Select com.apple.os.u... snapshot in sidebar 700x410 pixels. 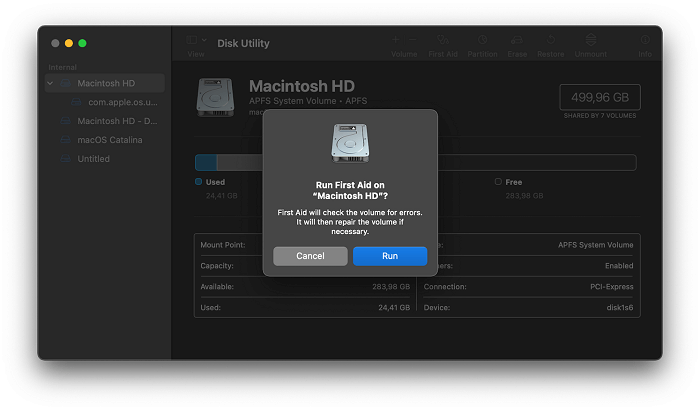tap(122, 102)
